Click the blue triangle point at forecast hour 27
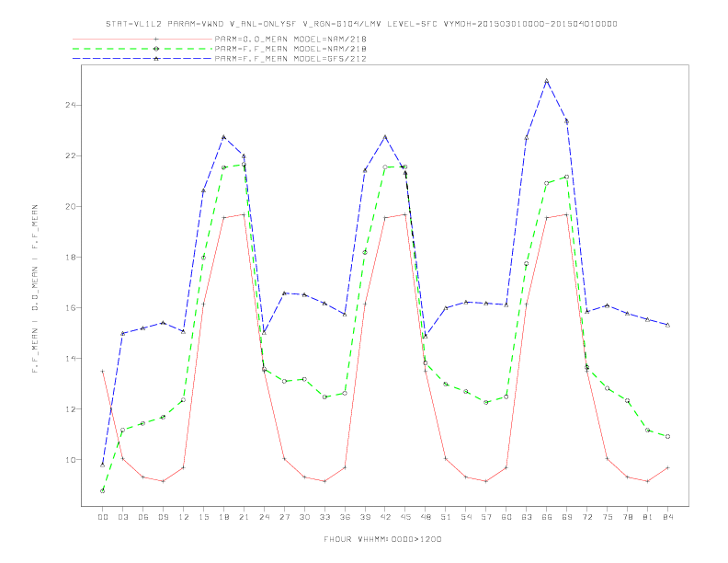Viewport: 728px width, 563px height. click(284, 293)
